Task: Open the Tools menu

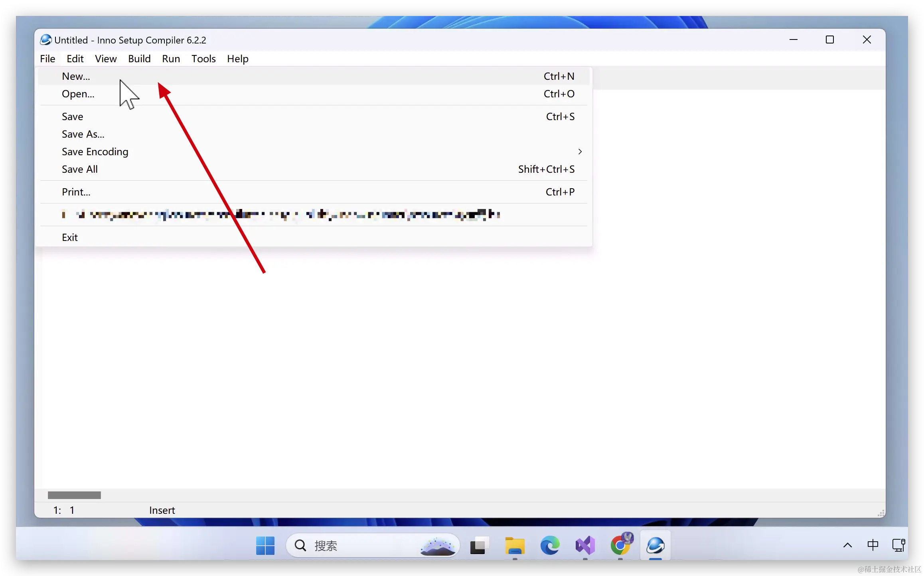Action: click(x=203, y=59)
